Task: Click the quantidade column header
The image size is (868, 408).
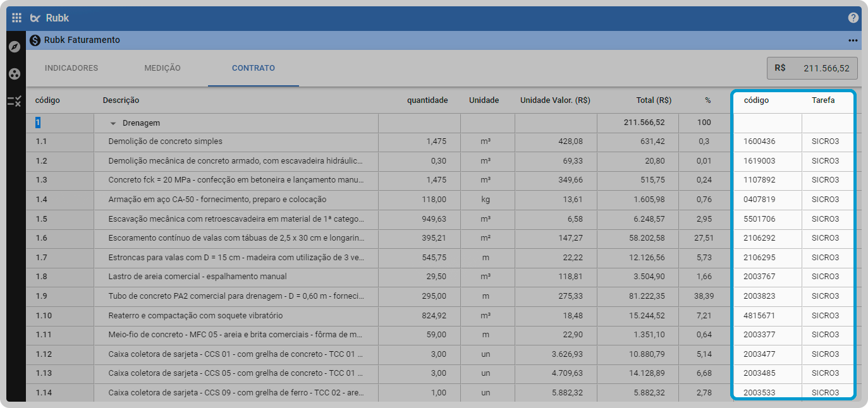Action: 427,100
